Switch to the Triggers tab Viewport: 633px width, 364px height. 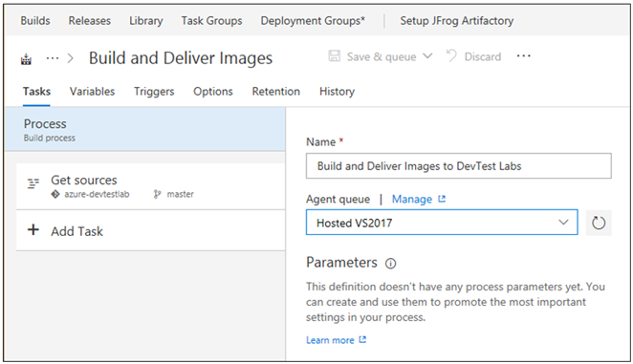click(x=154, y=91)
